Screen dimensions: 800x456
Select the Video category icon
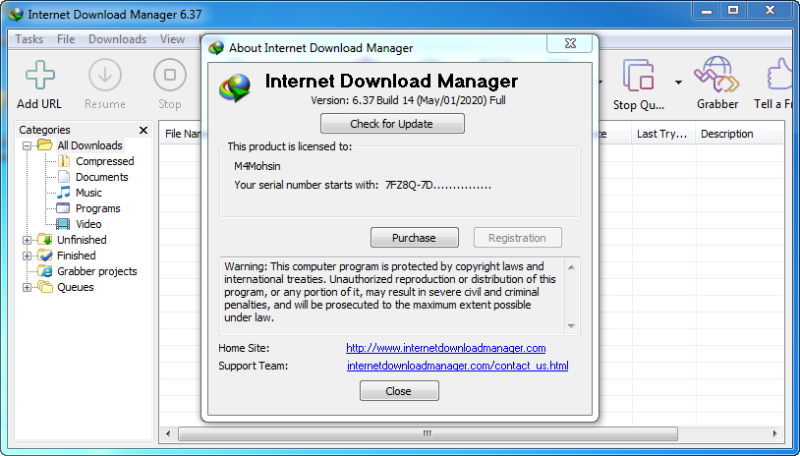(x=63, y=224)
